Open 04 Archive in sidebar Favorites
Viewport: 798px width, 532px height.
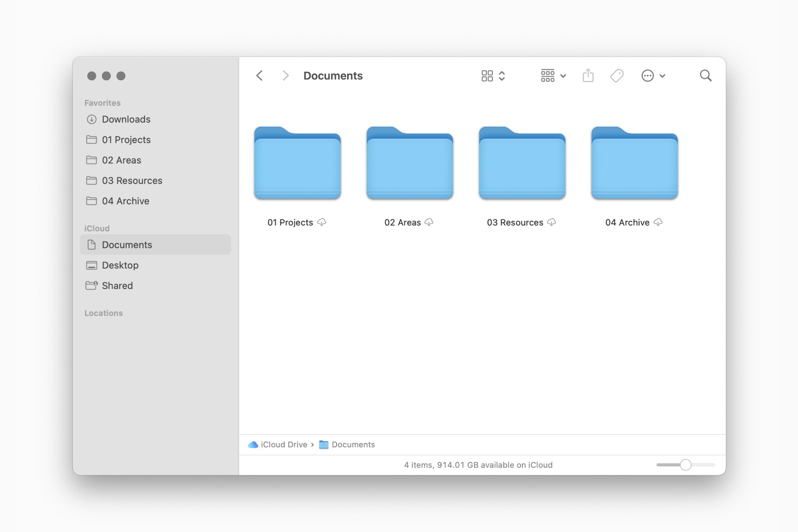(156, 201)
